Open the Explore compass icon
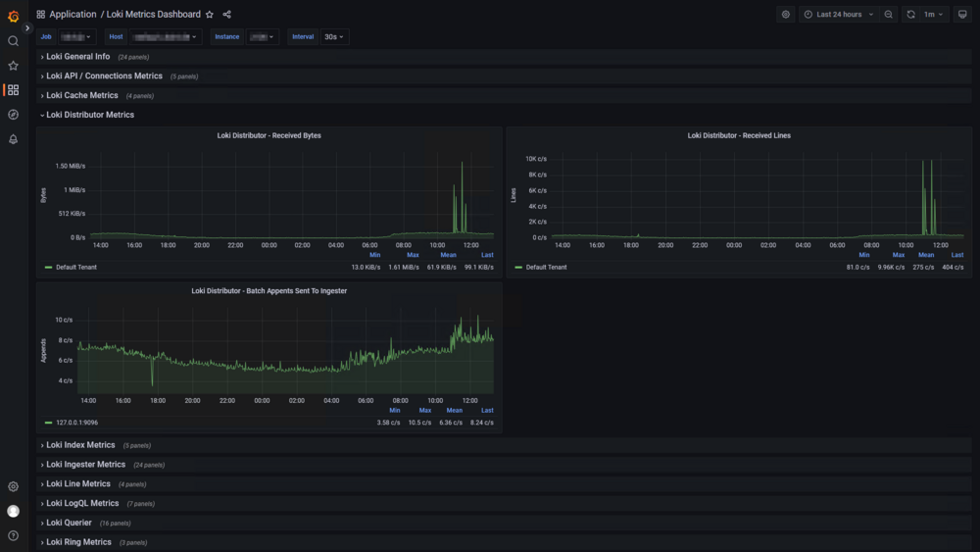Image resolution: width=980 pixels, height=552 pixels. 13,115
